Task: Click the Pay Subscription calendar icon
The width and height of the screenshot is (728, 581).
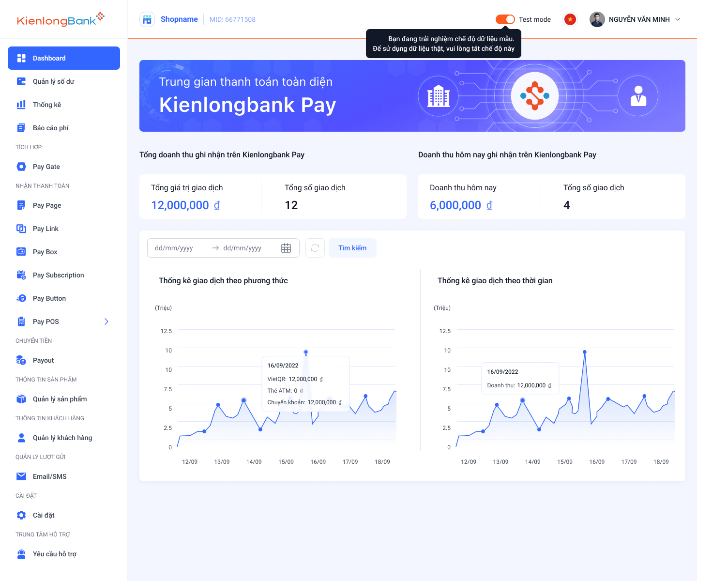Action: coord(21,275)
